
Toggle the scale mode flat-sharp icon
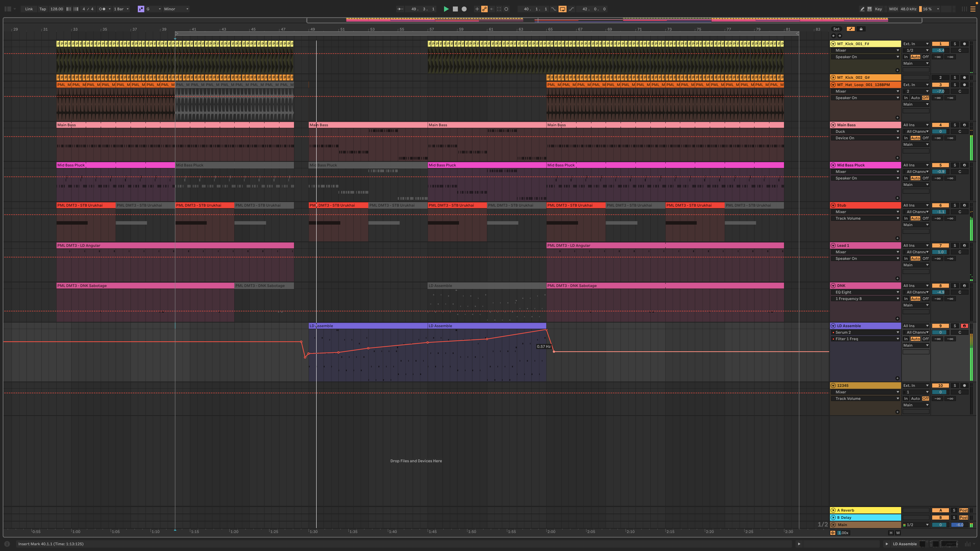point(141,9)
